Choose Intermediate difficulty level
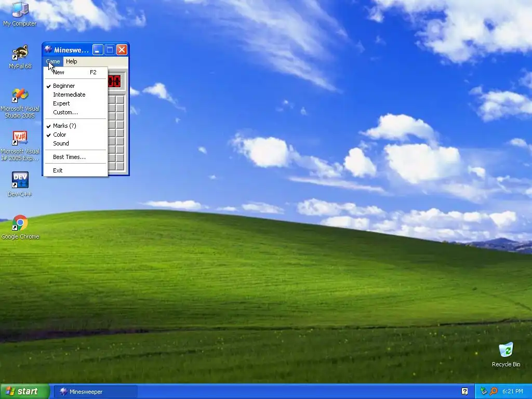532x399 pixels. click(76, 95)
